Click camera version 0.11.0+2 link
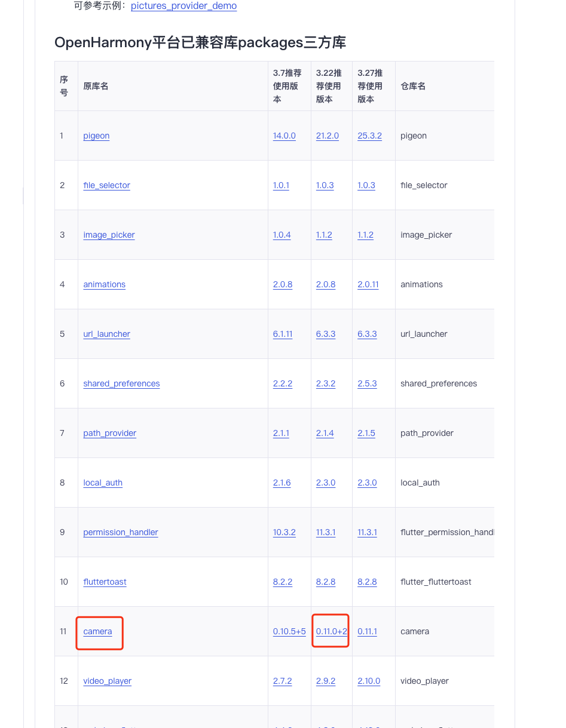Viewport: 566px width, 728px height. point(331,631)
